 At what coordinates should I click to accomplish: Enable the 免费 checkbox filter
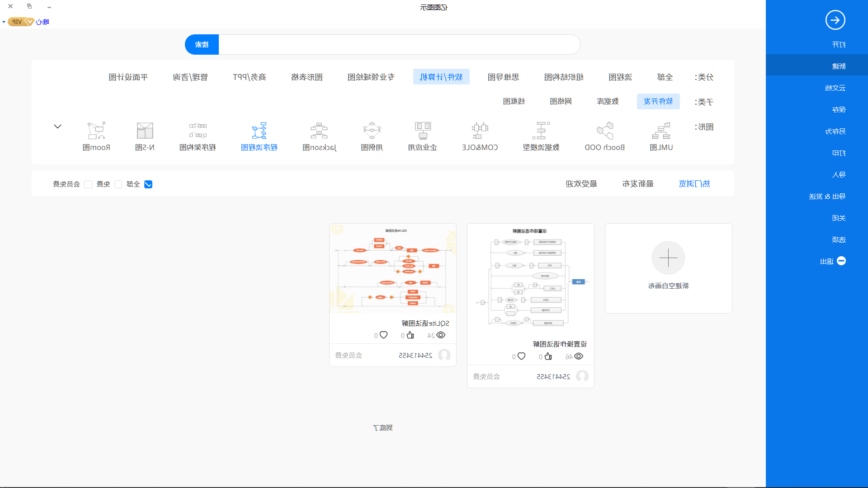[x=118, y=184]
